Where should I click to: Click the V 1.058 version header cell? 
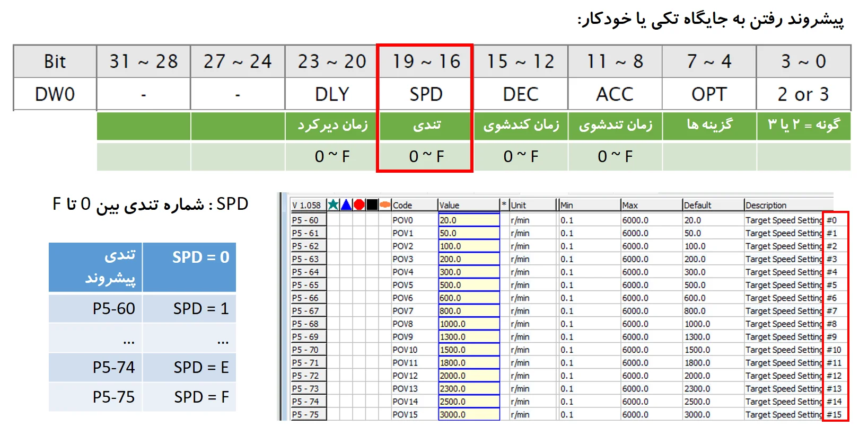pyautogui.click(x=307, y=205)
